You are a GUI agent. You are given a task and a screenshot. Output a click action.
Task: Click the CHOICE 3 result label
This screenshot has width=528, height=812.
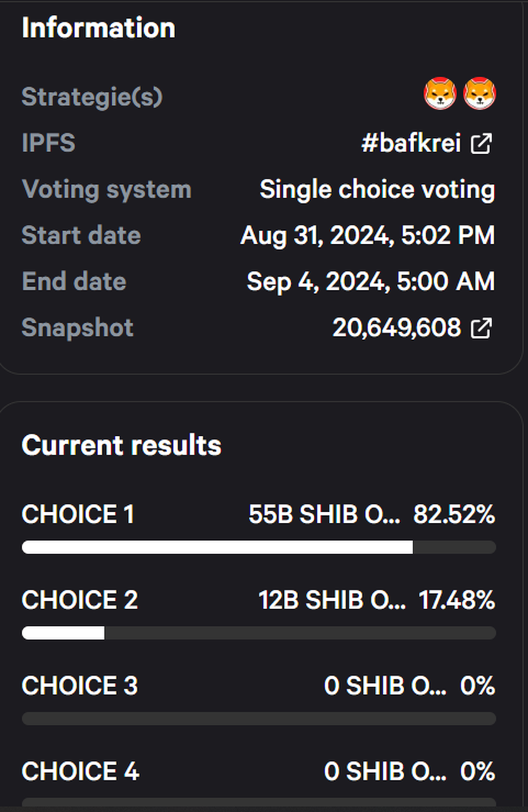pyautogui.click(x=80, y=686)
